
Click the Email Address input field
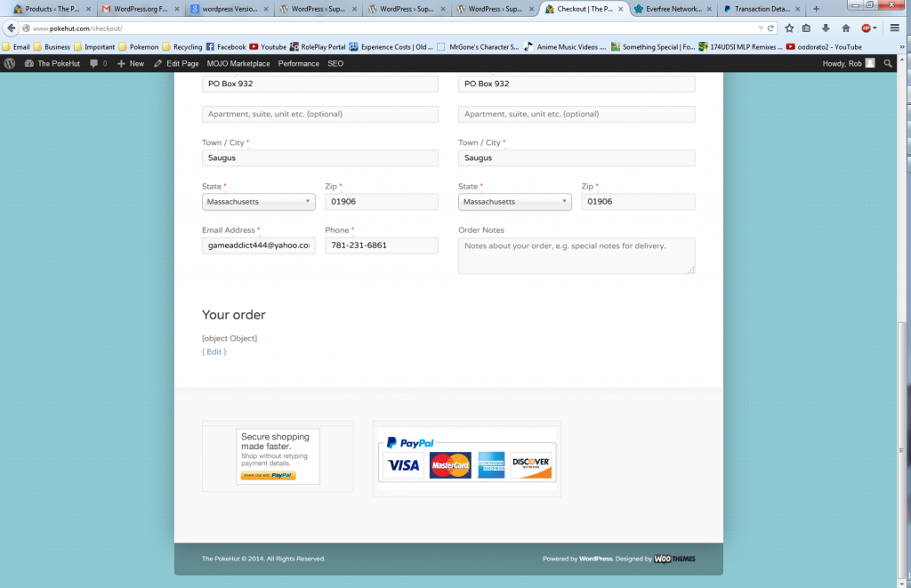[258, 246]
